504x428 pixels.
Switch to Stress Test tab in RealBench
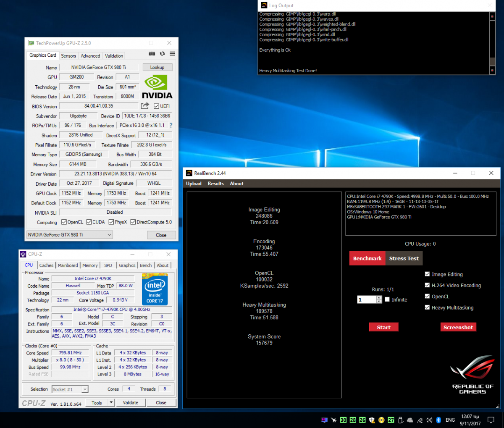click(x=404, y=258)
